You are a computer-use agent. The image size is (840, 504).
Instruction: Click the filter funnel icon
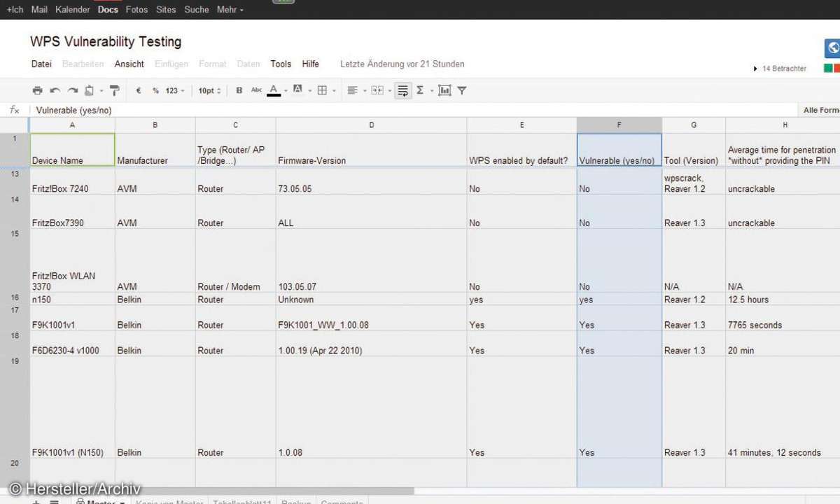[462, 90]
